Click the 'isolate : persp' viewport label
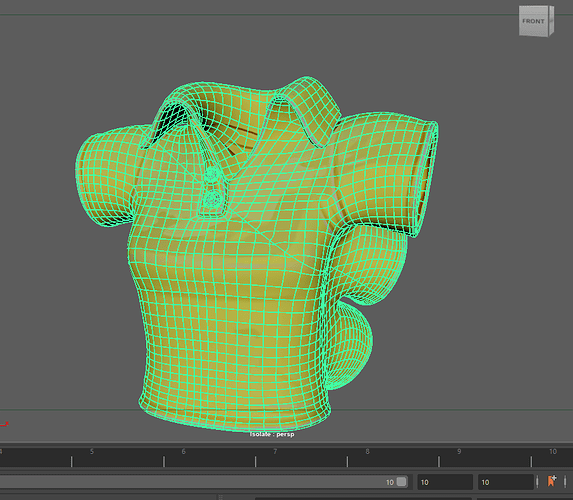The height and width of the screenshot is (500, 573). tap(272, 434)
